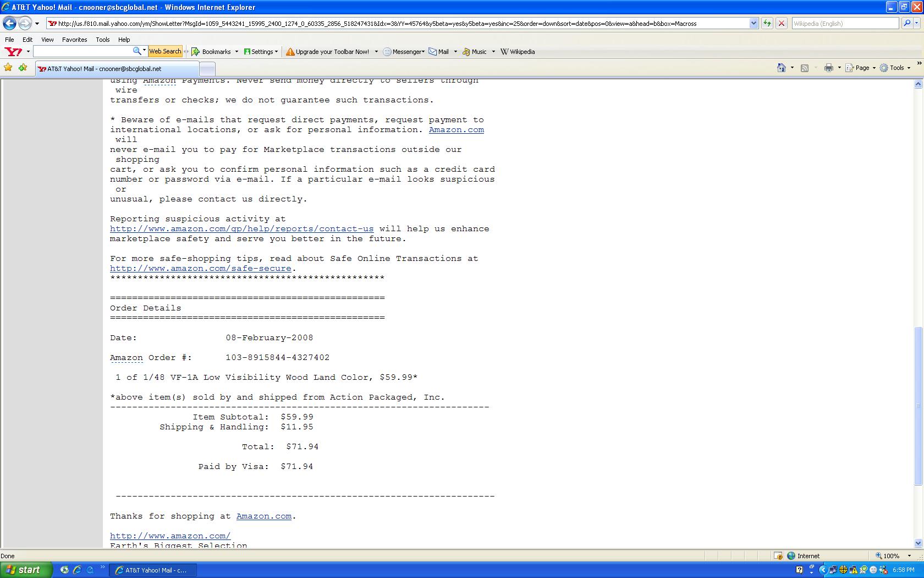This screenshot has height=578, width=924.
Task: Open the Bookmarks toolbar button
Action: tap(211, 52)
